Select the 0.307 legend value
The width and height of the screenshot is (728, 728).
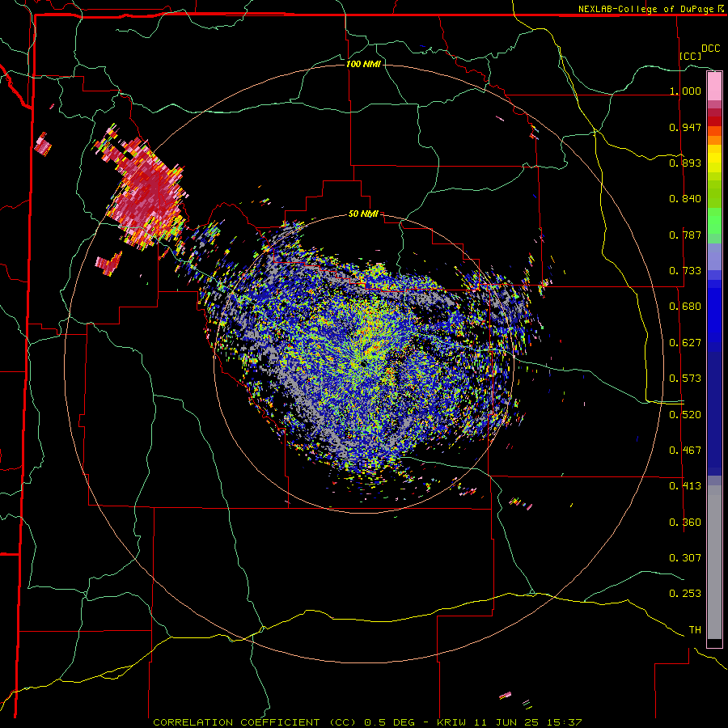[x=685, y=557]
